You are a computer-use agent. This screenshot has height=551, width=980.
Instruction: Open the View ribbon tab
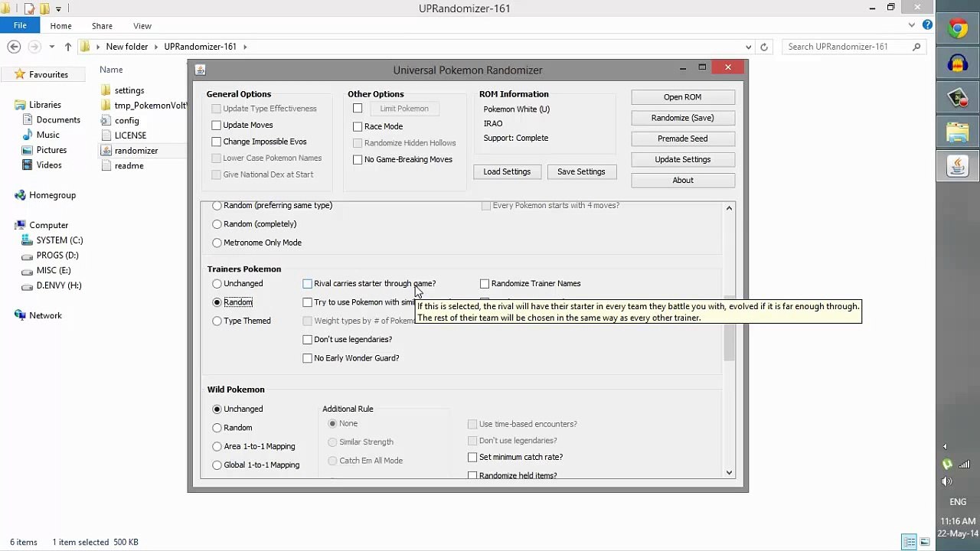coord(142,26)
